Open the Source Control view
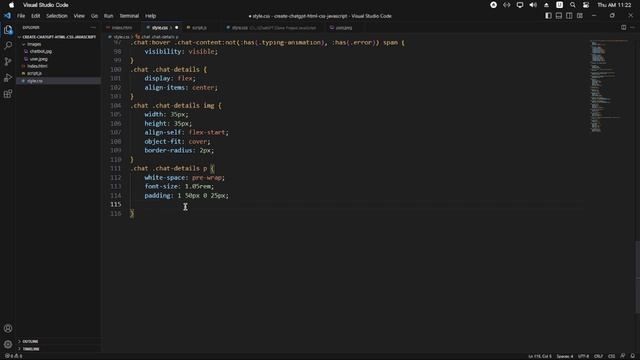The width and height of the screenshot is (640, 360). coord(8,62)
